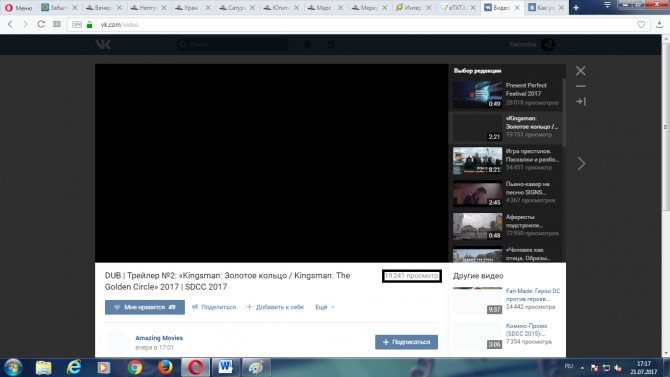Screen dimensions: 670x377
Task: Play the Present Perfect Festival 2017 thumbnail
Action: (x=477, y=94)
